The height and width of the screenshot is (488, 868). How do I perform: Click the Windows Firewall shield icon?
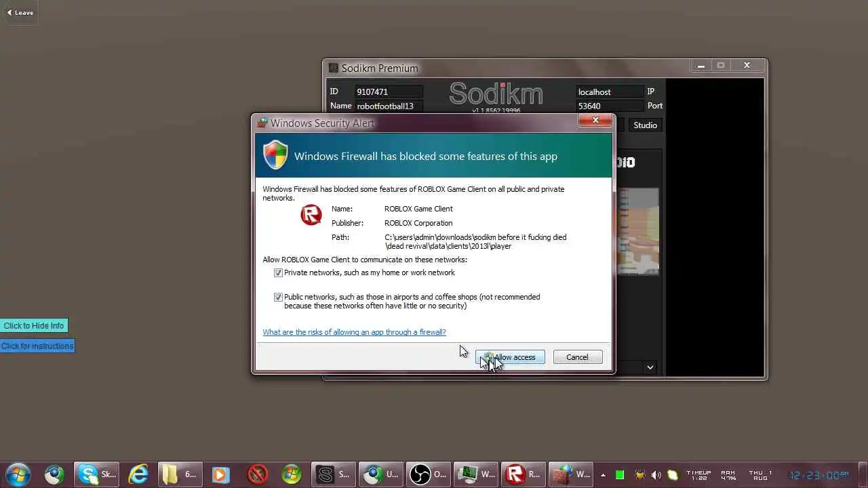pyautogui.click(x=275, y=155)
